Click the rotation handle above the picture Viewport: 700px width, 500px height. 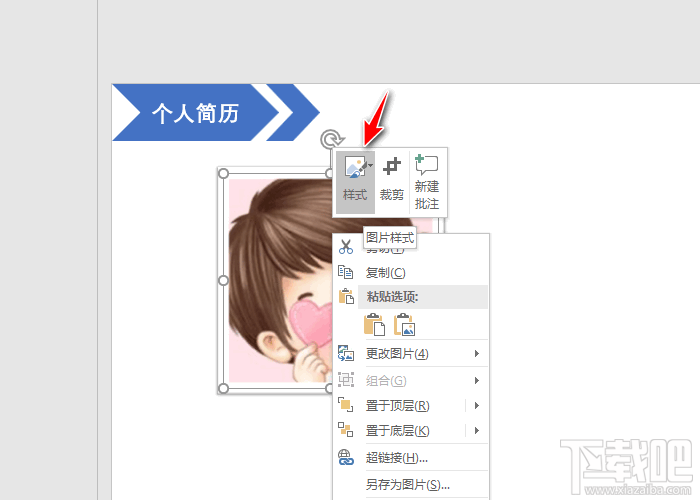tap(331, 139)
